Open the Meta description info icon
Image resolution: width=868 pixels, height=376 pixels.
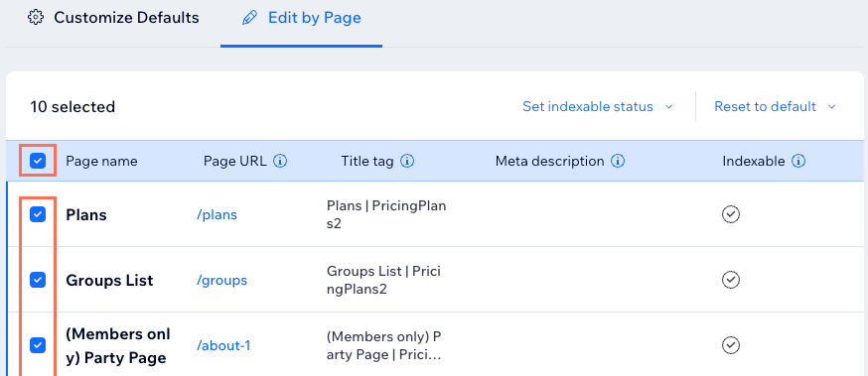[618, 162]
